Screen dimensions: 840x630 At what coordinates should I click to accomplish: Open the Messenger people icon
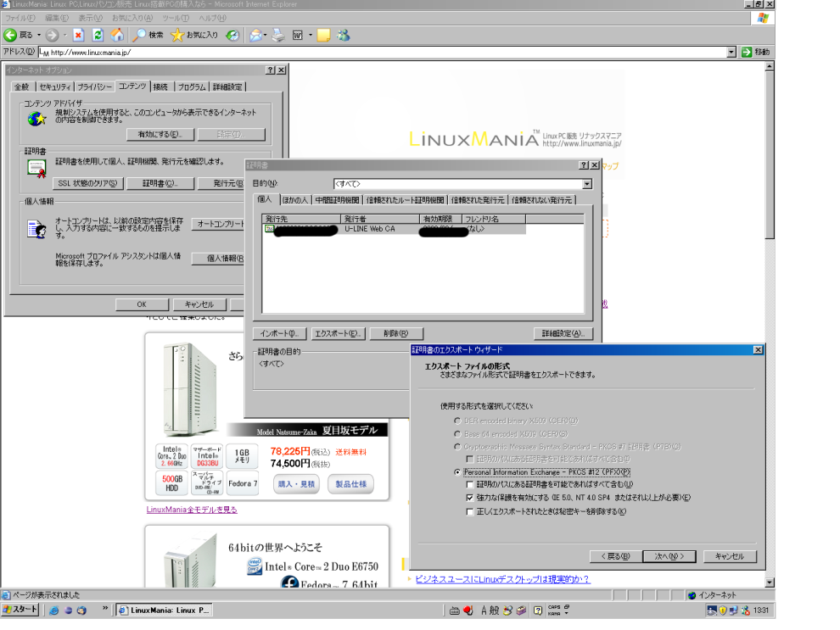click(344, 36)
